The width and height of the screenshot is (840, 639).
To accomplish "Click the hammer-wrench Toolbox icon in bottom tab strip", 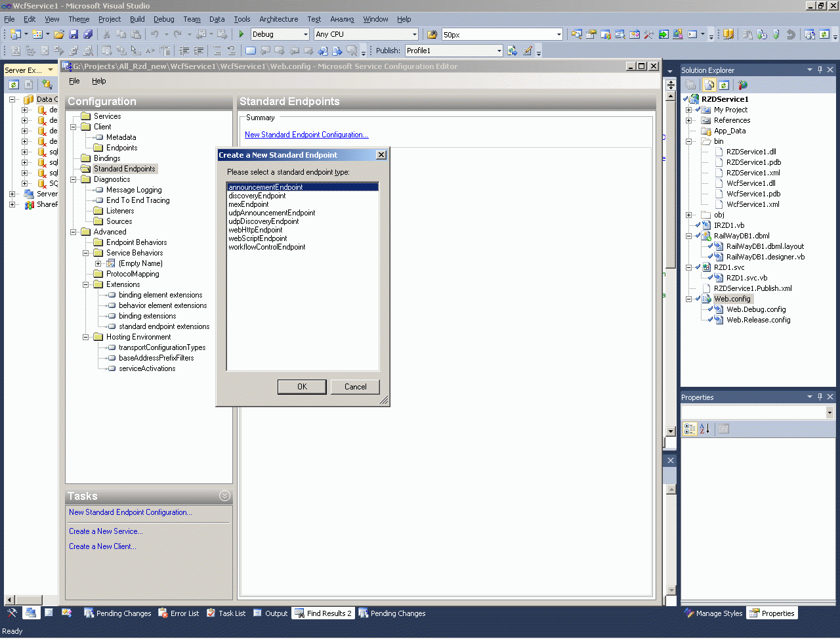I will click(x=12, y=613).
